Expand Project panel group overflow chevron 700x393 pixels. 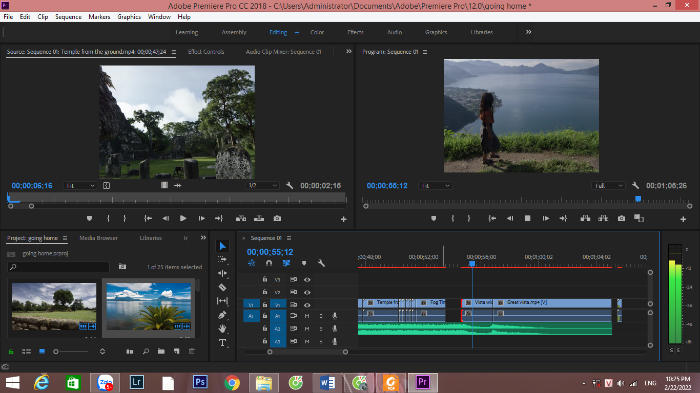click(x=203, y=238)
